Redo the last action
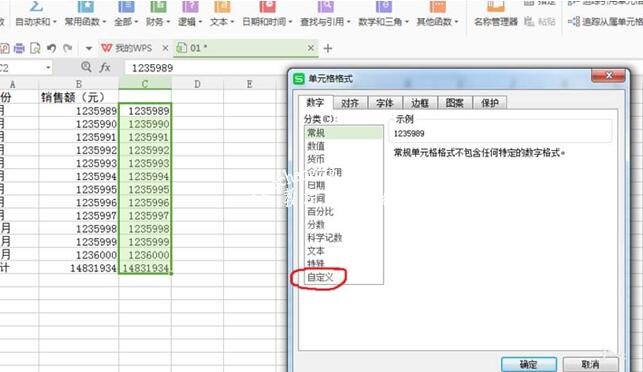 coord(68,48)
